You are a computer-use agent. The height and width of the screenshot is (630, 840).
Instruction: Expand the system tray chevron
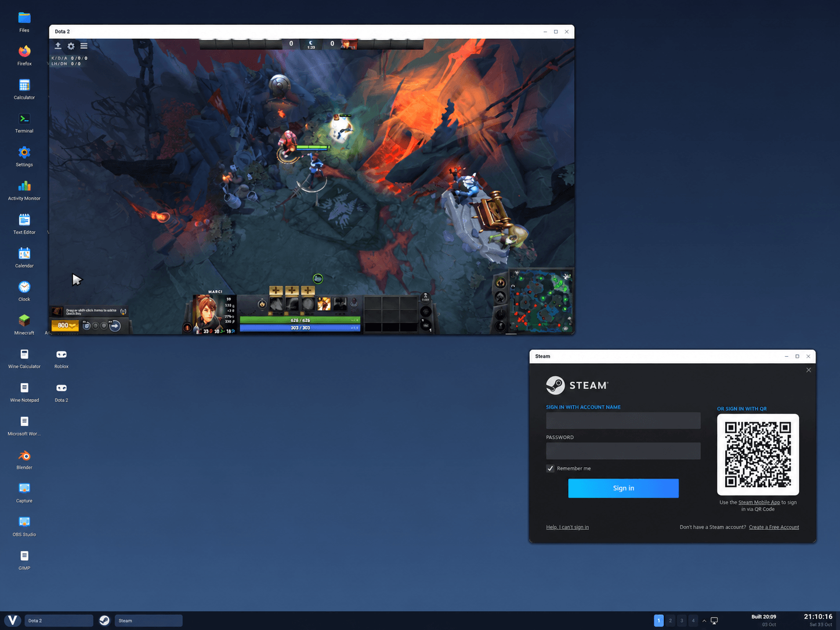click(704, 621)
